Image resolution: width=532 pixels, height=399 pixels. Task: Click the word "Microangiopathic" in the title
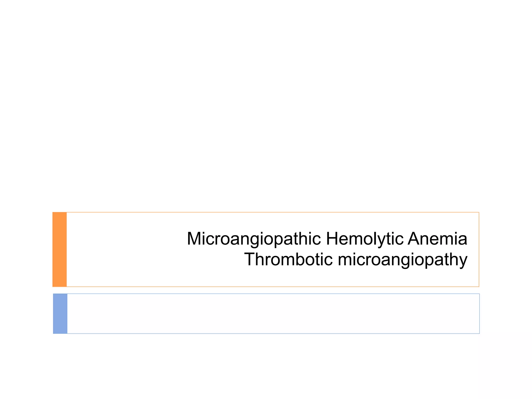coord(254,239)
